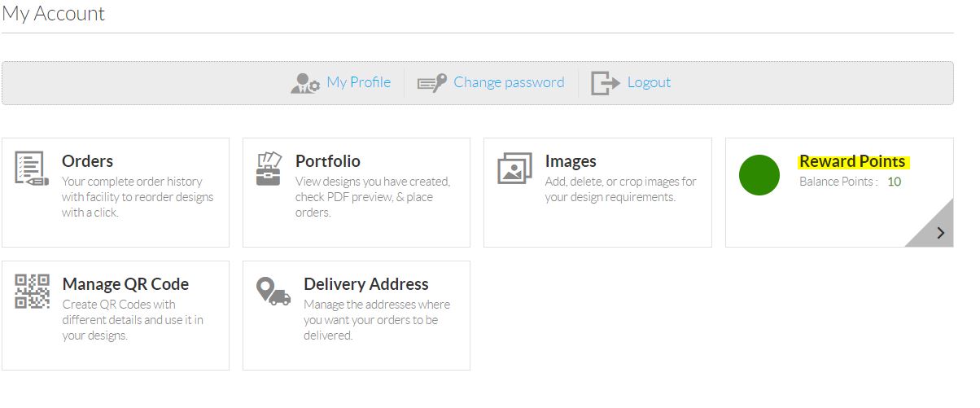This screenshot has width=980, height=408.
Task: Expand Reward Points via corner chevron arrow
Action: click(939, 232)
